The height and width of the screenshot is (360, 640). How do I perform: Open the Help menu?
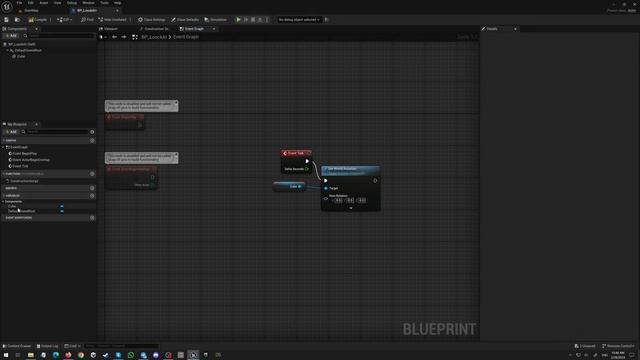118,3
